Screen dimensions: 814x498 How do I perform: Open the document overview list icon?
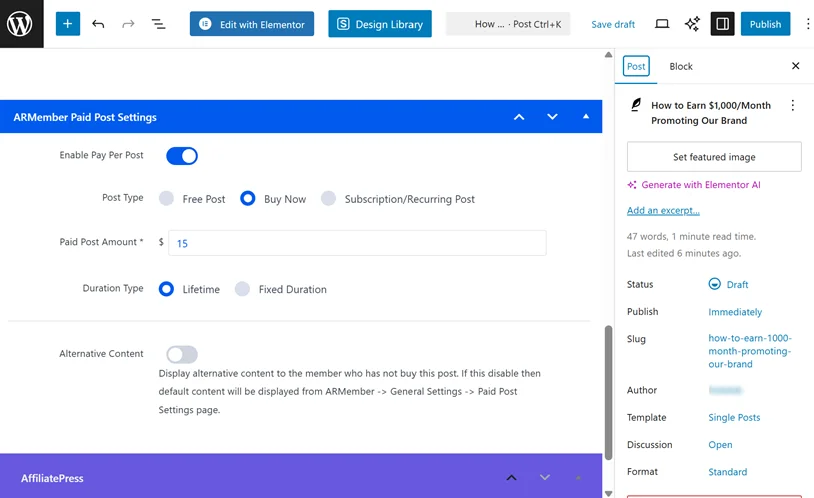click(158, 24)
